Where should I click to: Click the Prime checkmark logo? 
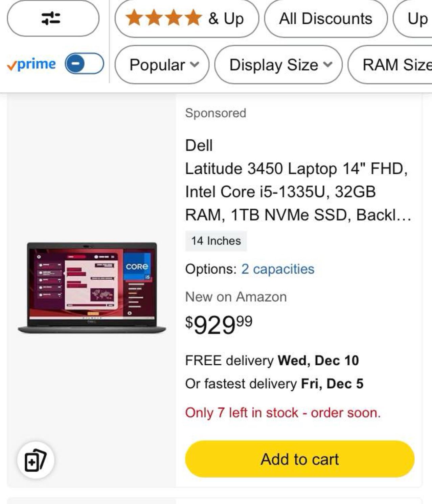[x=32, y=64]
